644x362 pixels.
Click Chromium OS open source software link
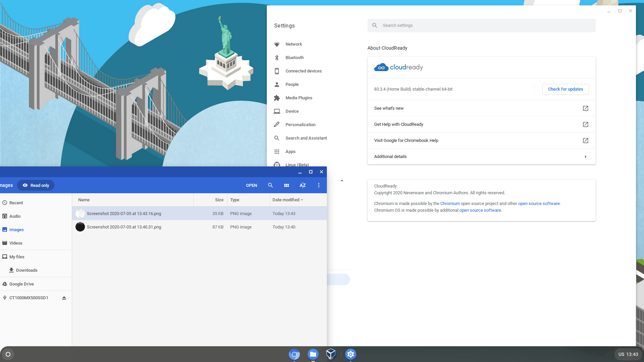click(x=480, y=210)
